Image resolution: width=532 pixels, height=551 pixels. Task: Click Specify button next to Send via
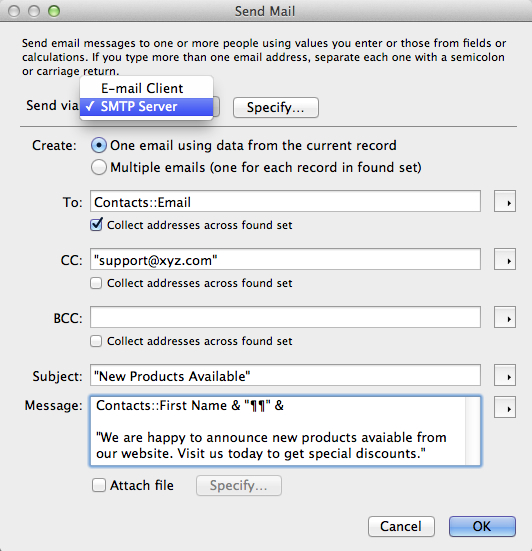276,107
